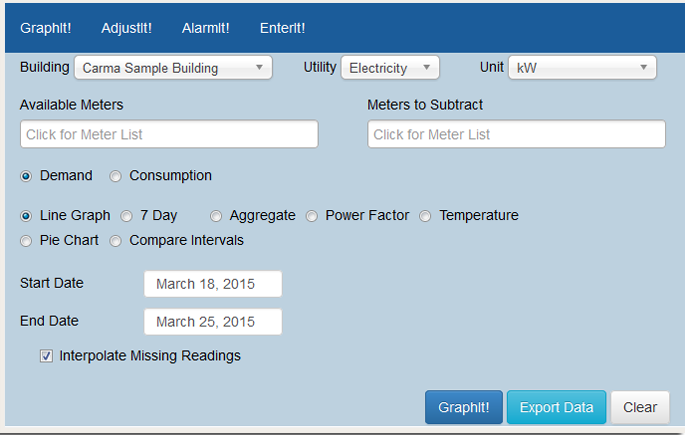
Task: Go to the EnterIt! tab
Action: coord(282,28)
